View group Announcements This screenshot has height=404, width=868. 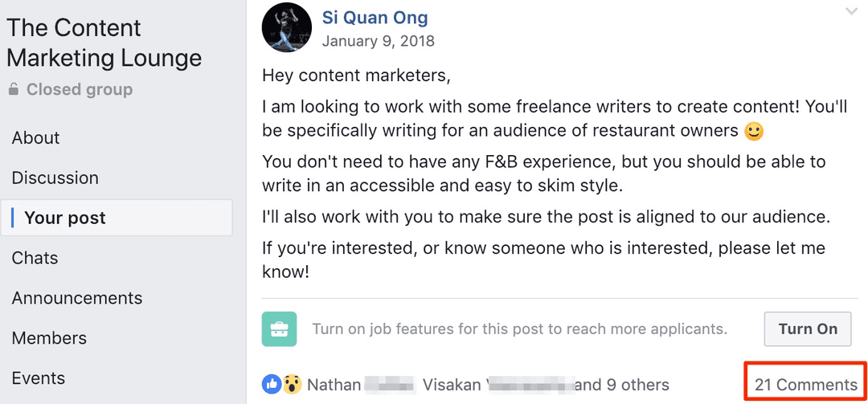click(x=76, y=299)
